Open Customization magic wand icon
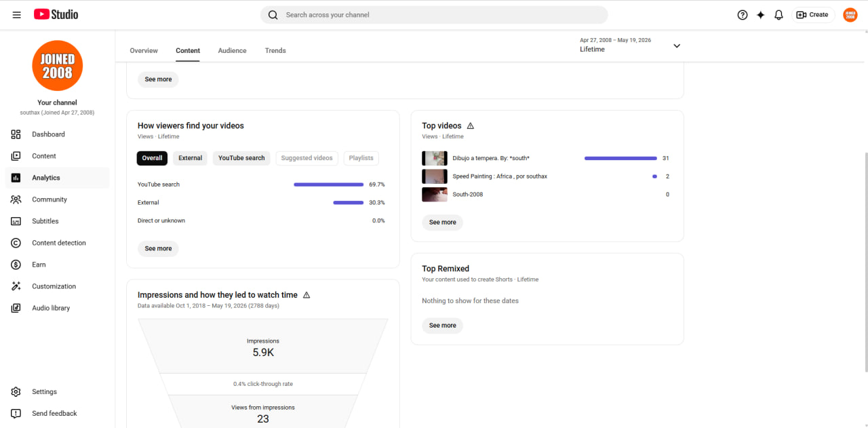Image resolution: width=868 pixels, height=428 pixels. [x=16, y=286]
